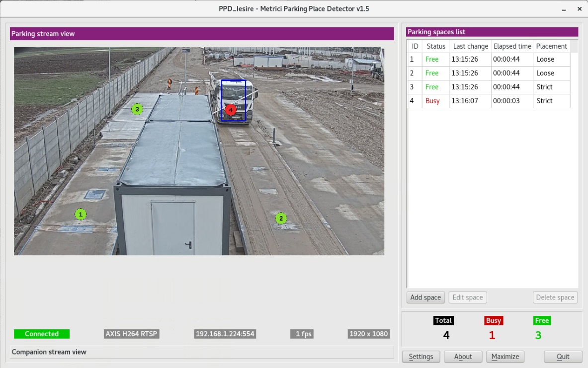Image resolution: width=588 pixels, height=368 pixels.
Task: Click green parking marker 3
Action: 137,109
